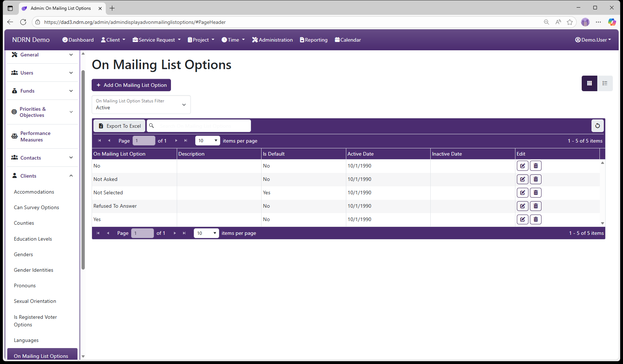Reload the browser page
623x364 pixels.
click(23, 22)
